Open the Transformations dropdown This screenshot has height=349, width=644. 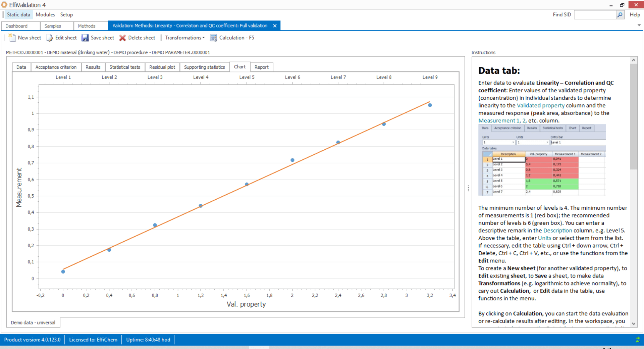click(x=184, y=38)
